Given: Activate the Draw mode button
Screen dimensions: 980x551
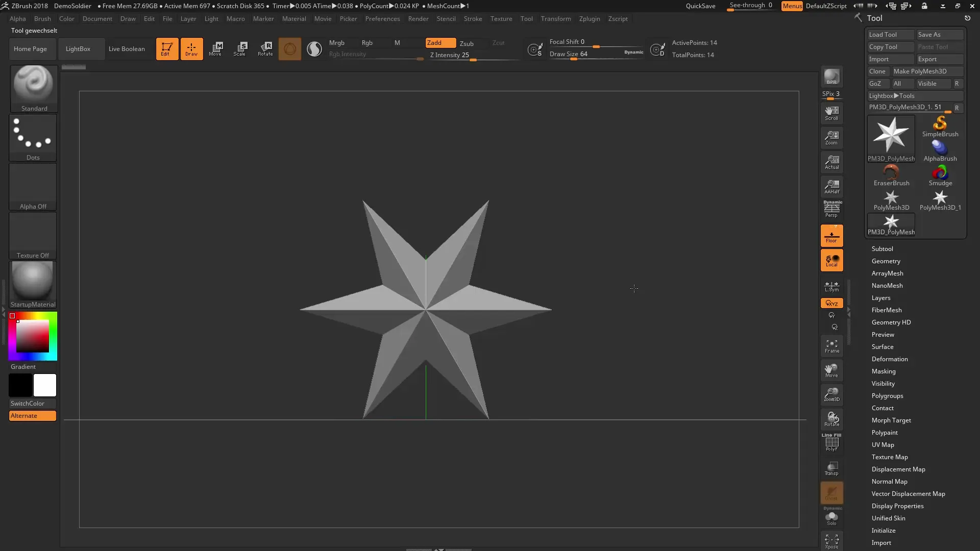Looking at the screenshot, I should click(x=191, y=49).
